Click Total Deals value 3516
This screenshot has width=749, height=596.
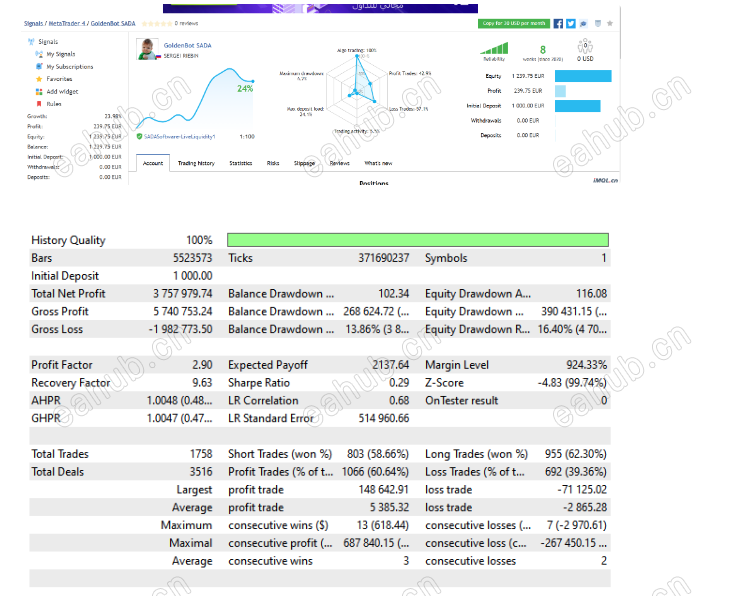[201, 472]
